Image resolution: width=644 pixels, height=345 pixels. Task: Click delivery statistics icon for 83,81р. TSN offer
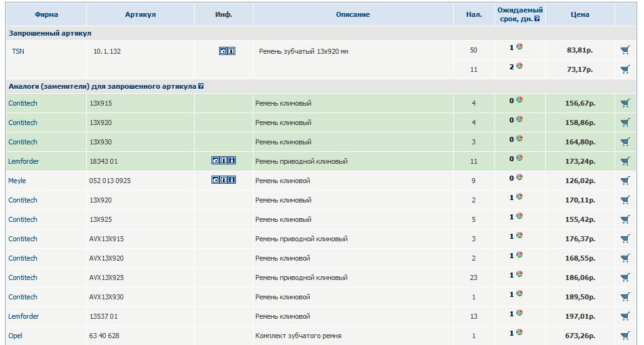coord(519,47)
